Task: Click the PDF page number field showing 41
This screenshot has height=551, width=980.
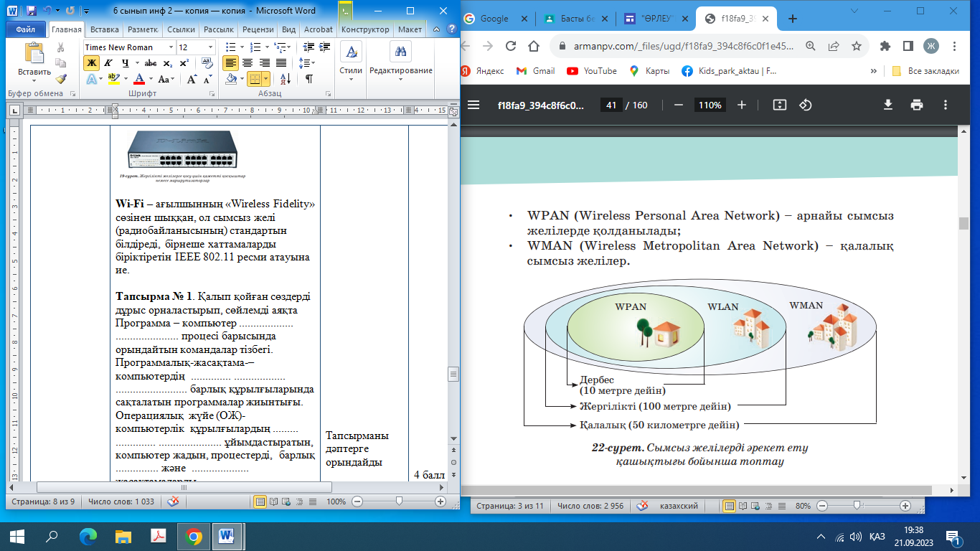Action: (611, 105)
